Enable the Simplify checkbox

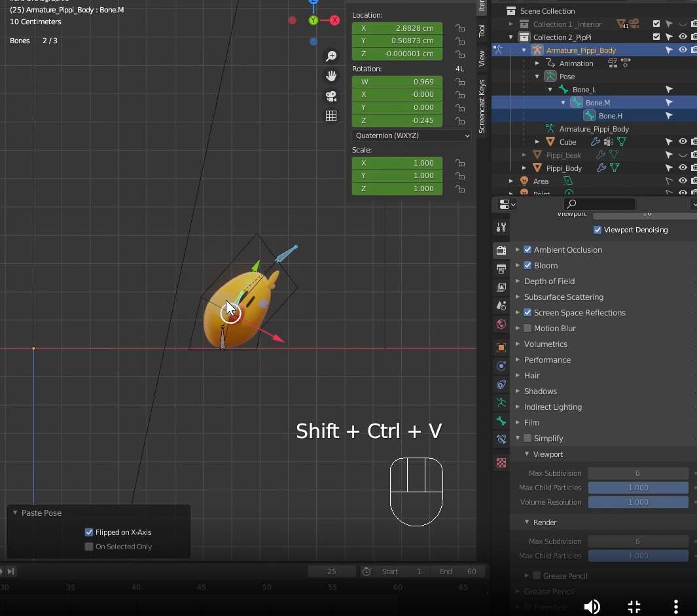pos(527,438)
